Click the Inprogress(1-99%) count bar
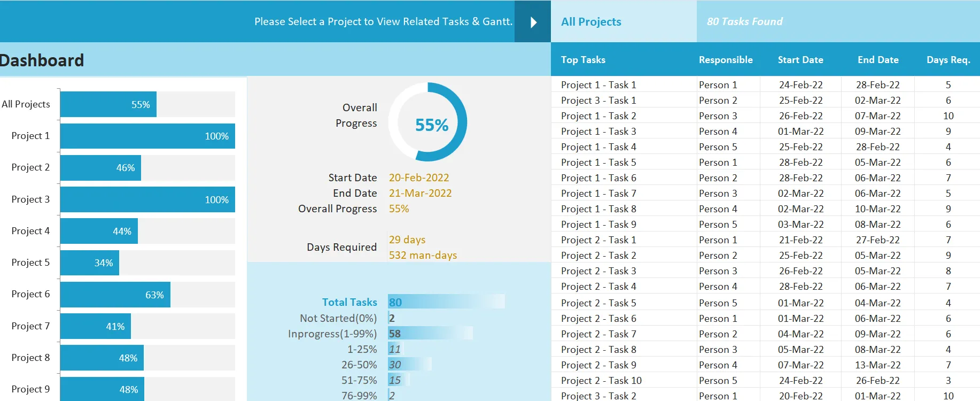980x401 pixels. (431, 334)
